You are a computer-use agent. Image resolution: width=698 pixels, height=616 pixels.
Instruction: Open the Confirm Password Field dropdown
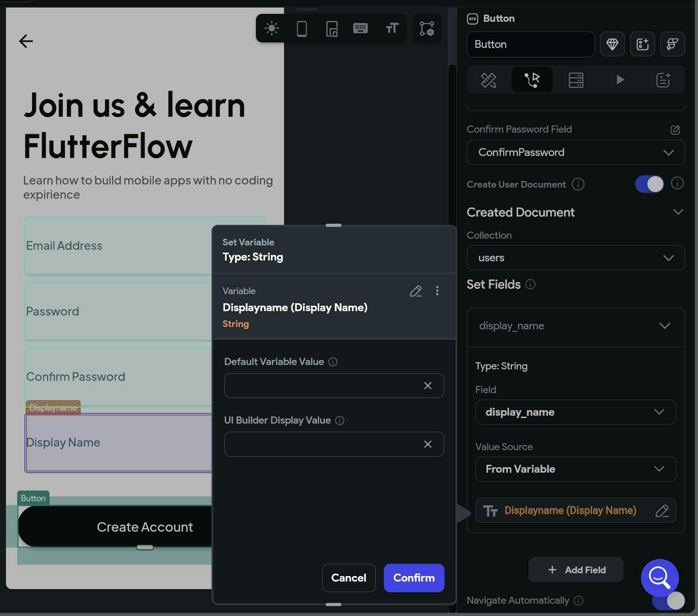tap(576, 152)
